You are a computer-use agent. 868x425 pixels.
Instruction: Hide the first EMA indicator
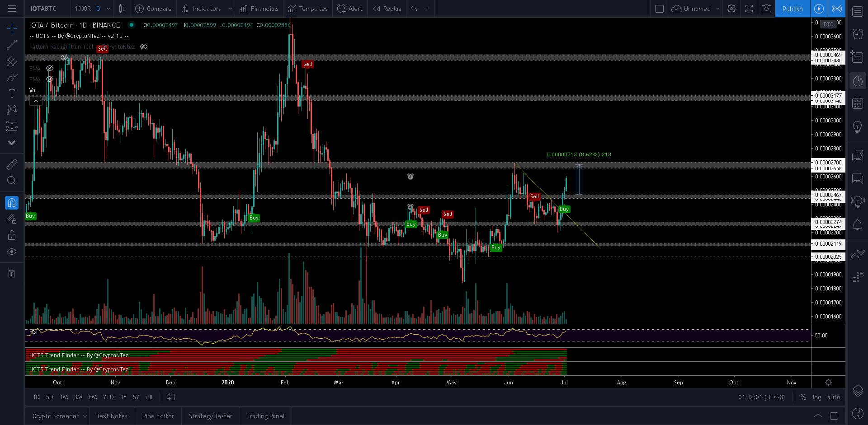[x=50, y=68]
